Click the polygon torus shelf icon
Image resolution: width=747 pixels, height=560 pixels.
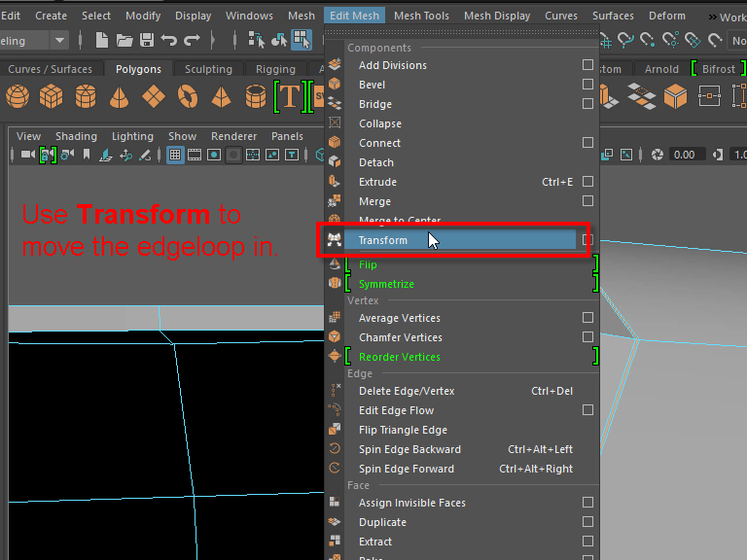point(187,96)
